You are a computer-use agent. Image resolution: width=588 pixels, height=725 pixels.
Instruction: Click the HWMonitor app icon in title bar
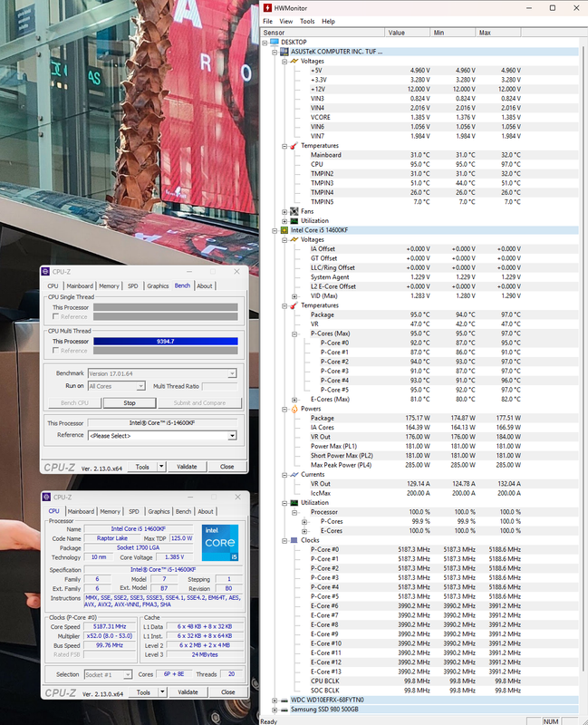pos(267,8)
